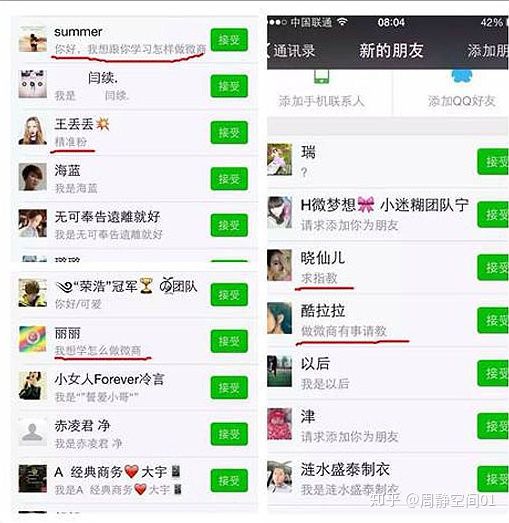Tap the 添加手机联系人 label
Viewport: 509px width, 523px height.
click(322, 101)
